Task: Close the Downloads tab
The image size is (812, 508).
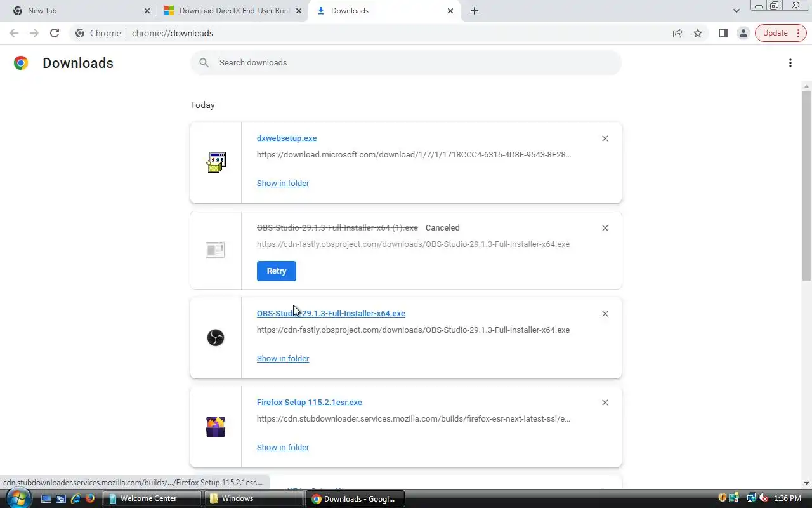Action: click(450, 11)
